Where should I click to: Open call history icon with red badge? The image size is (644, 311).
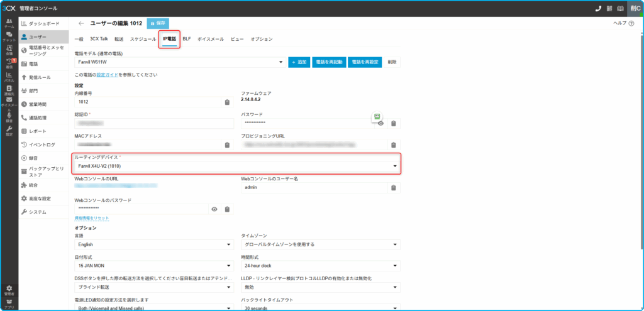pos(9,63)
